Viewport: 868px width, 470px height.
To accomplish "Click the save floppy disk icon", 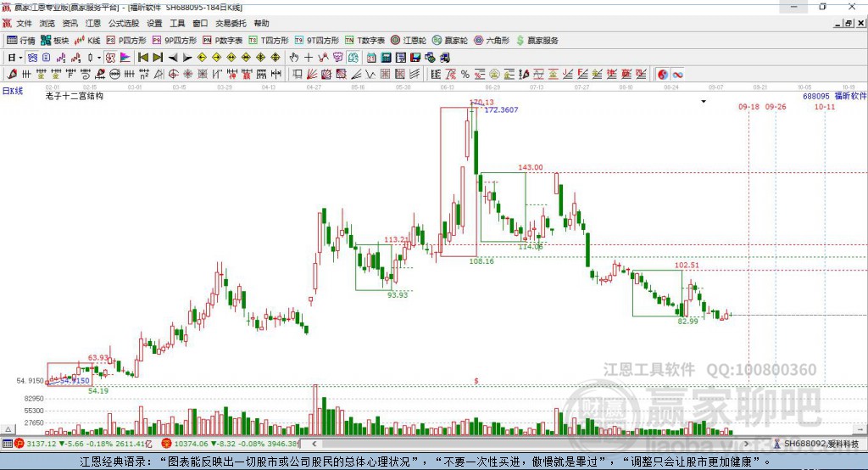I will [x=415, y=58].
